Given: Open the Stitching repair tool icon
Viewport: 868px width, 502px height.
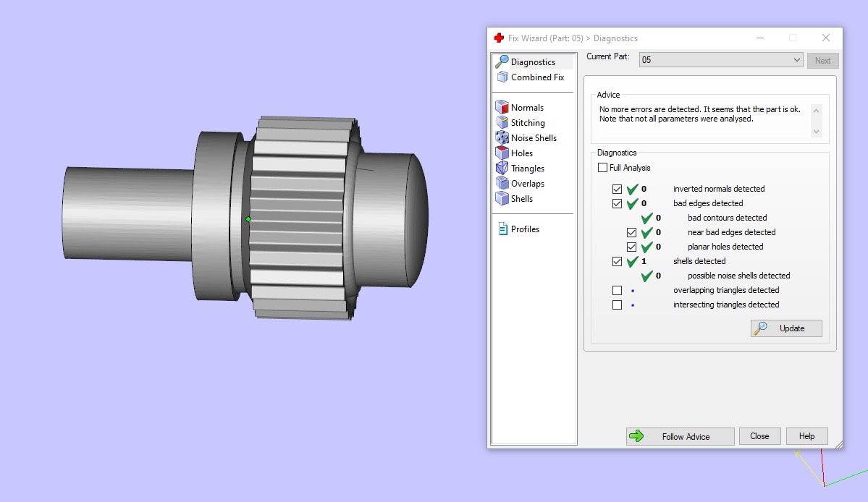Looking at the screenshot, I should [502, 122].
